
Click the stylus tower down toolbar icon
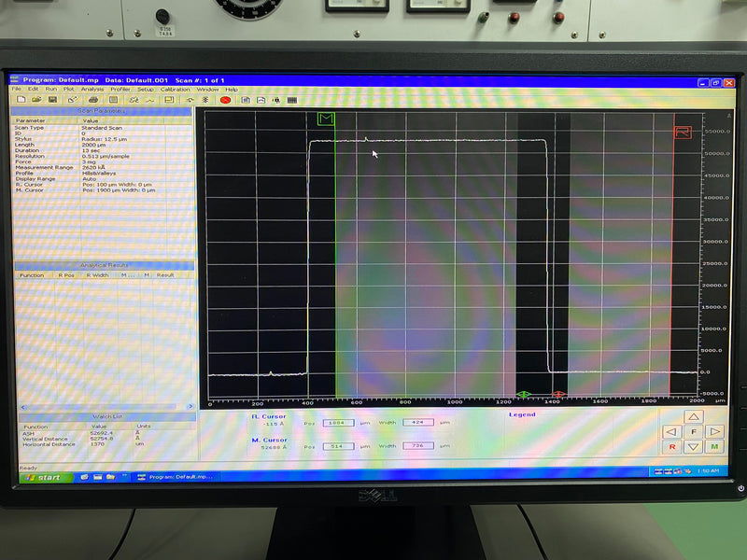pyautogui.click(x=205, y=100)
